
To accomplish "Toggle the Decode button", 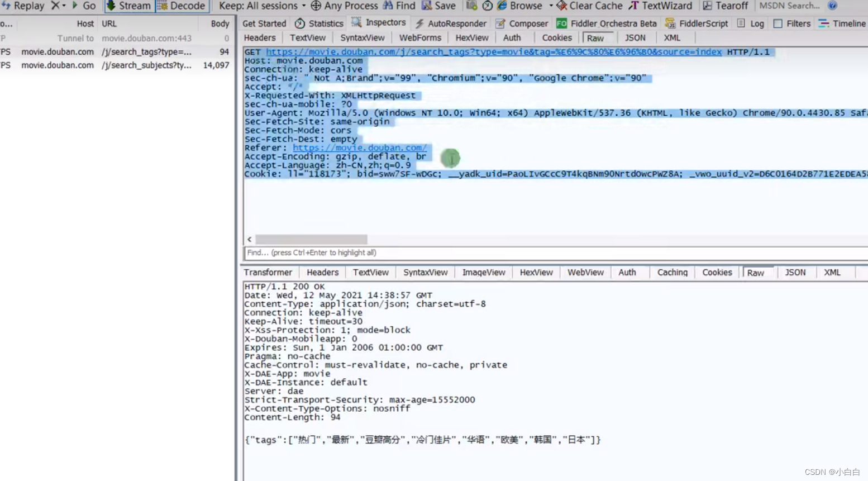I will click(182, 6).
